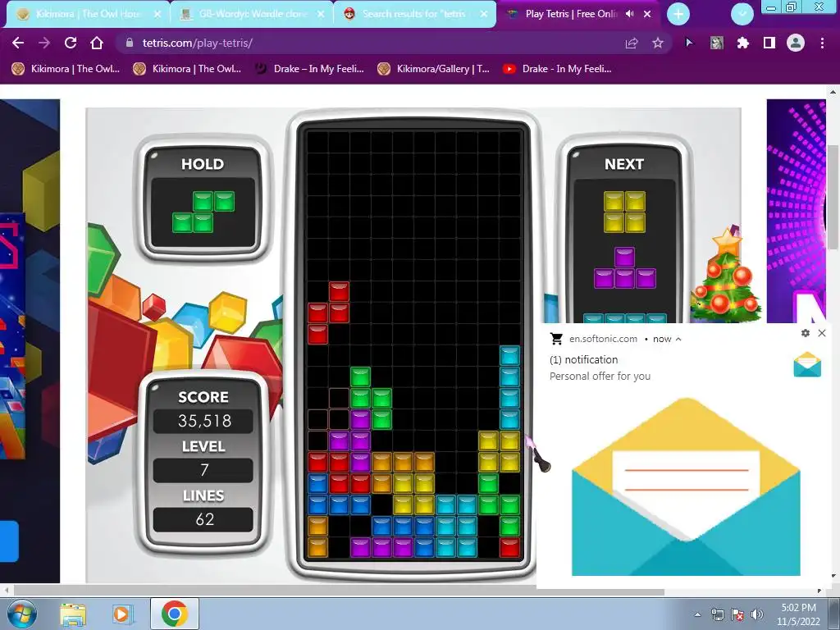
Task: Click the falling red Z piece
Action: [x=328, y=313]
